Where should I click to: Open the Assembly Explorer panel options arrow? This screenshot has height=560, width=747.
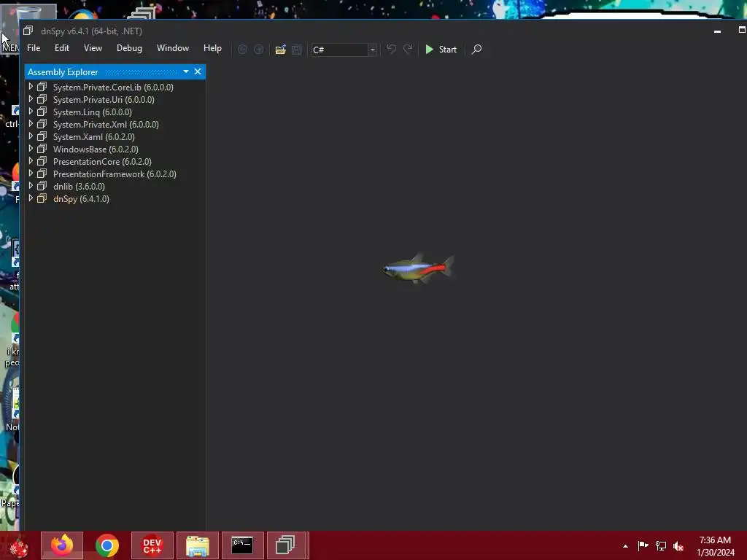(x=186, y=71)
